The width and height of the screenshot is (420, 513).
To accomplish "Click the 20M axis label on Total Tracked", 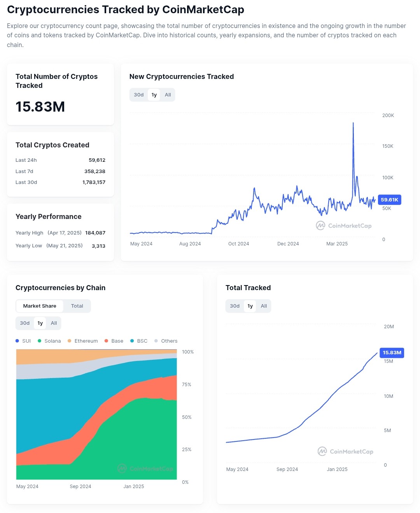I will 389,327.
